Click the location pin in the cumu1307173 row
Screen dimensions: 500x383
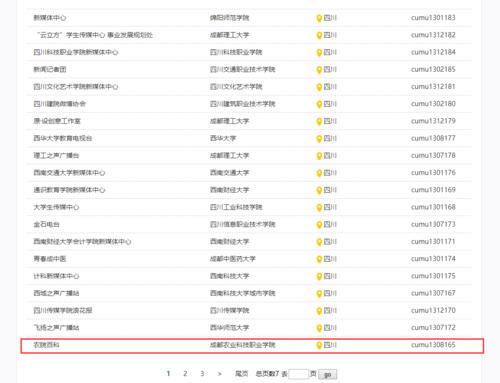[x=319, y=225]
